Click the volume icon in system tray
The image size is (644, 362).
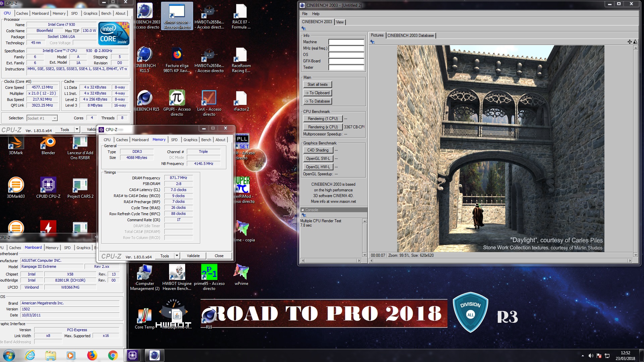coord(591,356)
